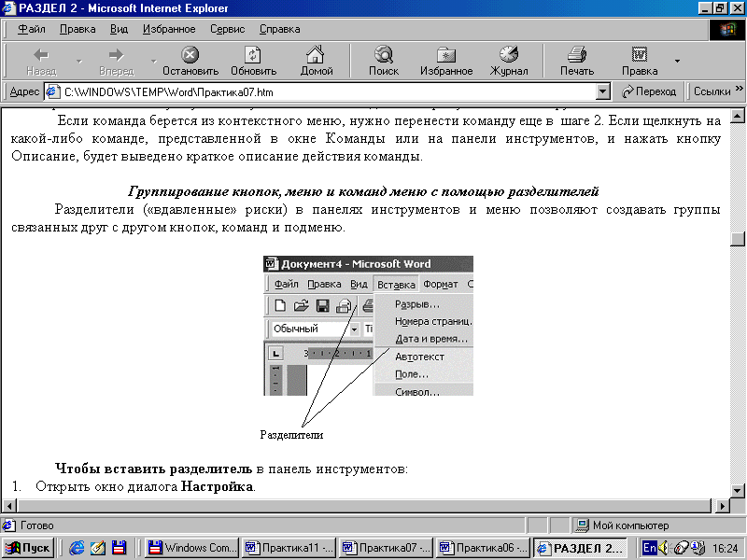Click the Разделители caption under the image
Viewport: 747px width, 560px height.
(x=291, y=435)
